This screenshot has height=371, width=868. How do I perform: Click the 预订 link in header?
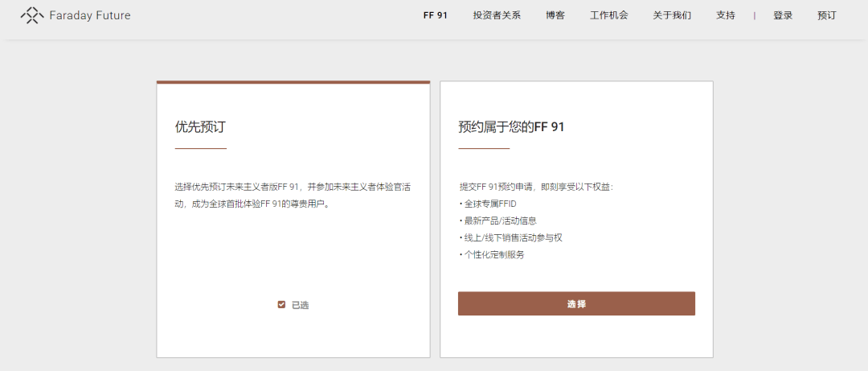click(x=826, y=15)
